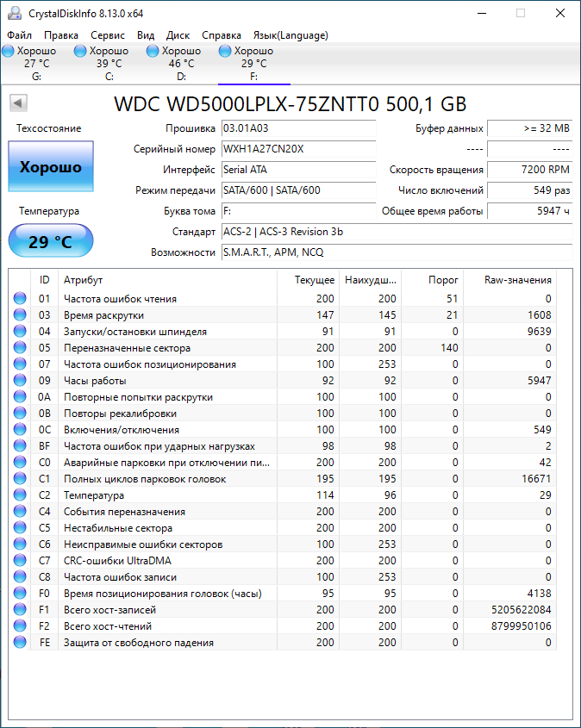Click the Текущее column header
This screenshot has height=728, width=581.
click(308, 279)
